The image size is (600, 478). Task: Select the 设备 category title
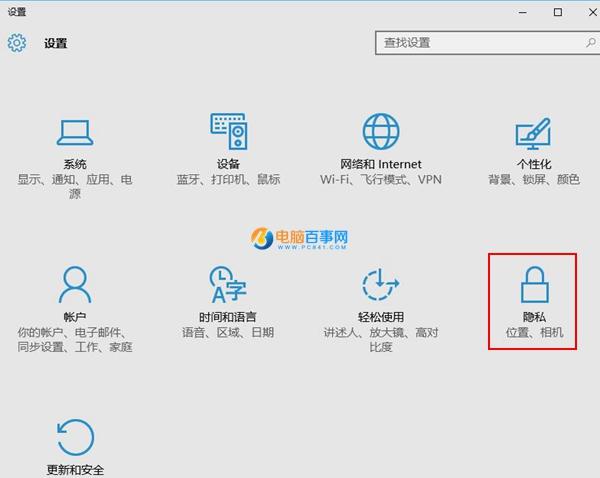(228, 164)
